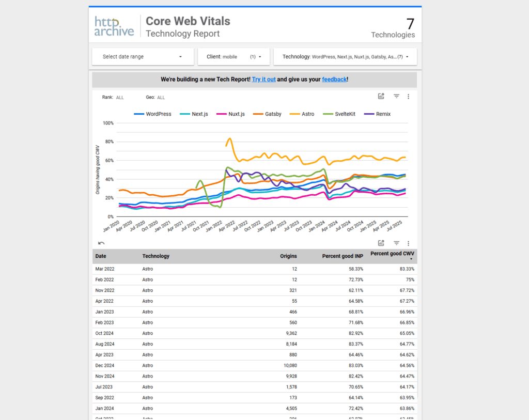Toggle WordPress legend series

click(x=152, y=114)
